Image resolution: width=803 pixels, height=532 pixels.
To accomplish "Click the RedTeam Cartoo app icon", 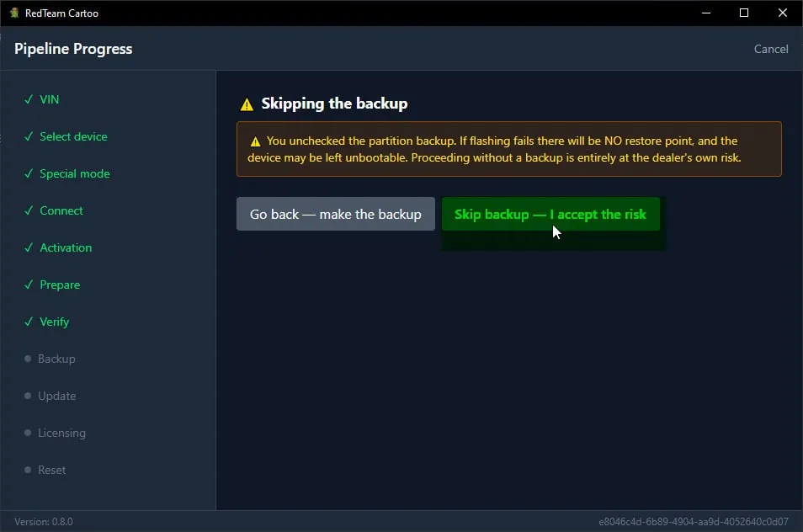I will tap(14, 13).
